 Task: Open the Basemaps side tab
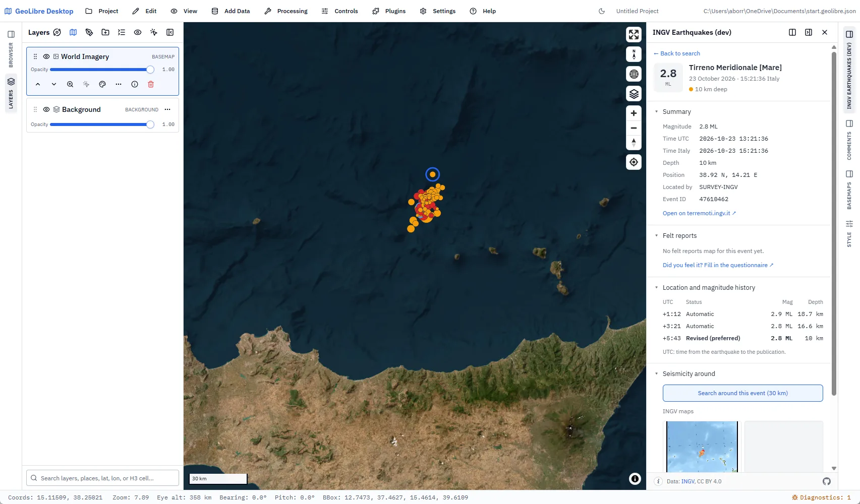[x=849, y=190]
